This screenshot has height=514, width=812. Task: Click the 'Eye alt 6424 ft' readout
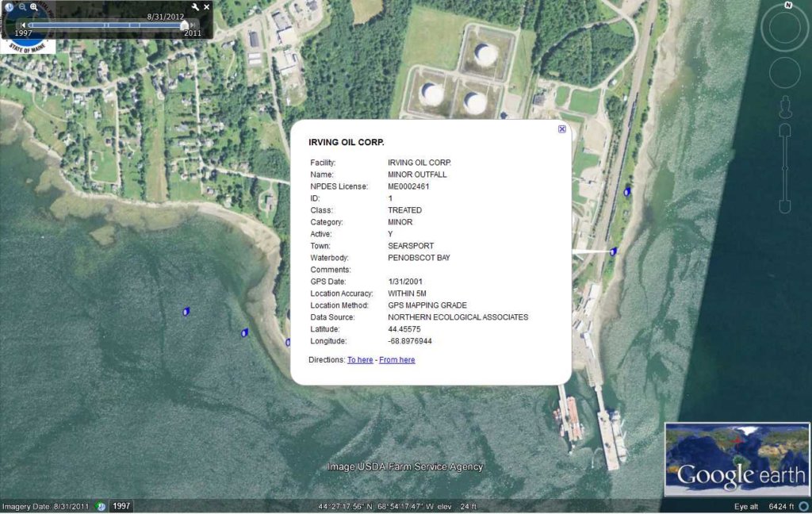pyautogui.click(x=764, y=506)
